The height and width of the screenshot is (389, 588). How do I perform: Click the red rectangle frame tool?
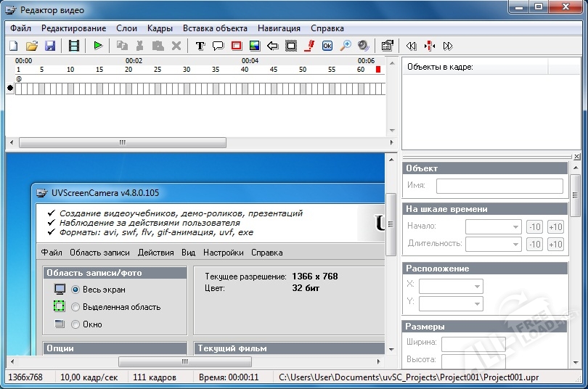pyautogui.click(x=236, y=46)
